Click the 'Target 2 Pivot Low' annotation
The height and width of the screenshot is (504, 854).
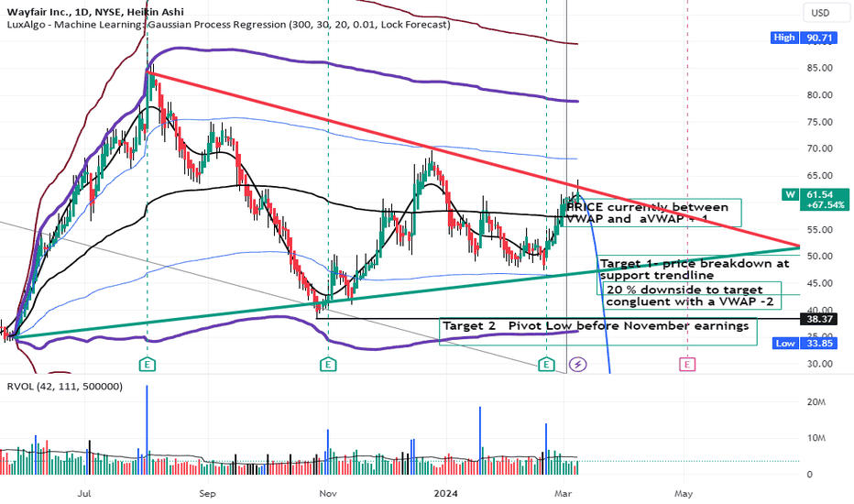(597, 331)
